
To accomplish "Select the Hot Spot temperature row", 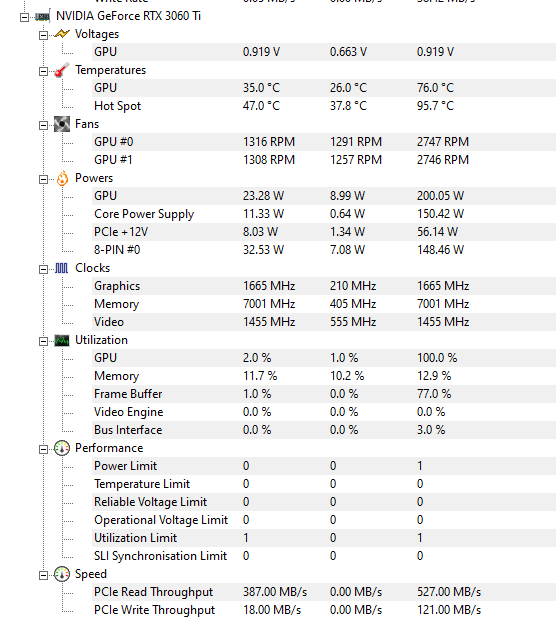I will [x=324, y=106].
